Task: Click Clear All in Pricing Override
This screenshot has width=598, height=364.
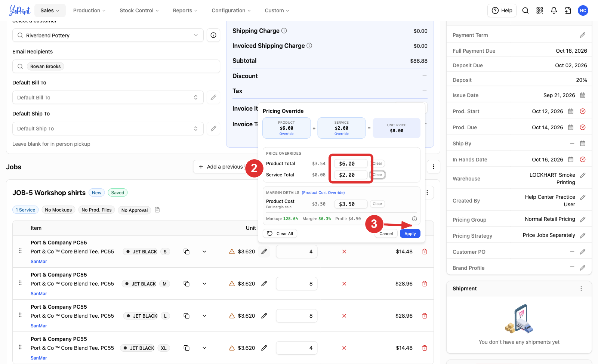Action: 280,234
